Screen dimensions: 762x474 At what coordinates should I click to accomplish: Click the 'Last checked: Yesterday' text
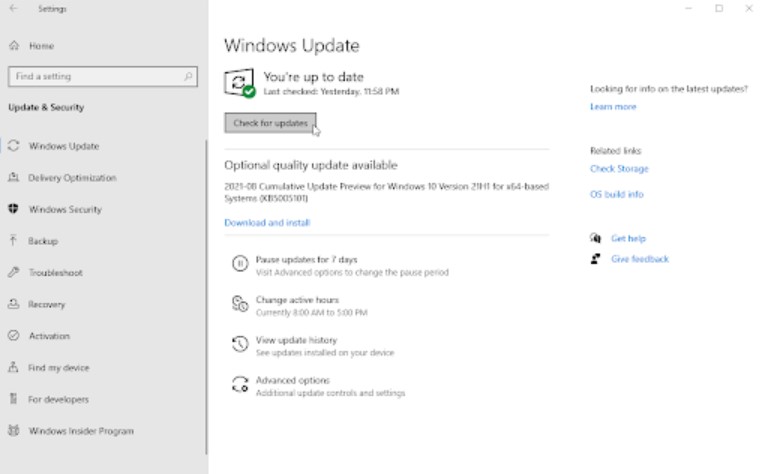[x=331, y=91]
